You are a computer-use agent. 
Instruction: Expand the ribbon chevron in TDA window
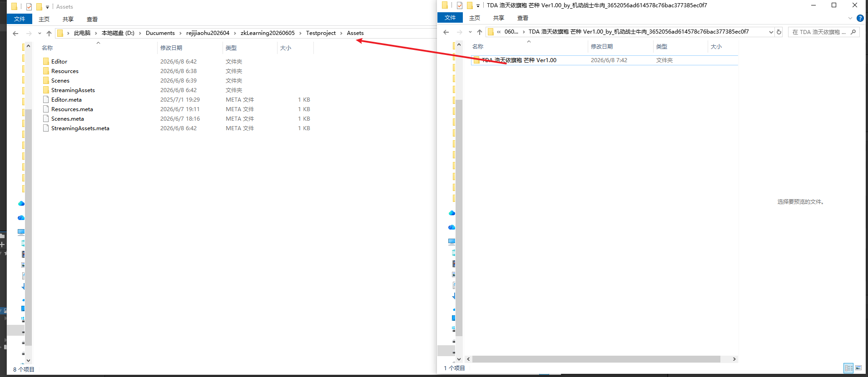pos(850,18)
